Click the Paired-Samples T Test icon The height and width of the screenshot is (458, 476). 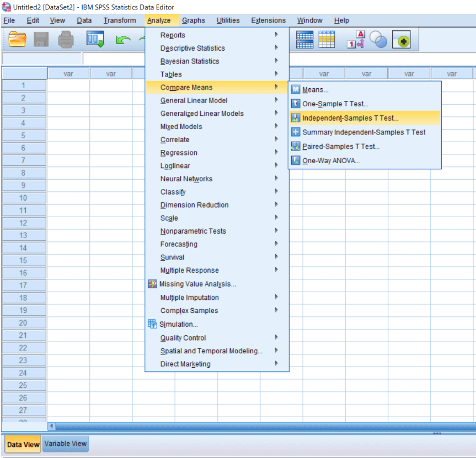[x=296, y=146]
